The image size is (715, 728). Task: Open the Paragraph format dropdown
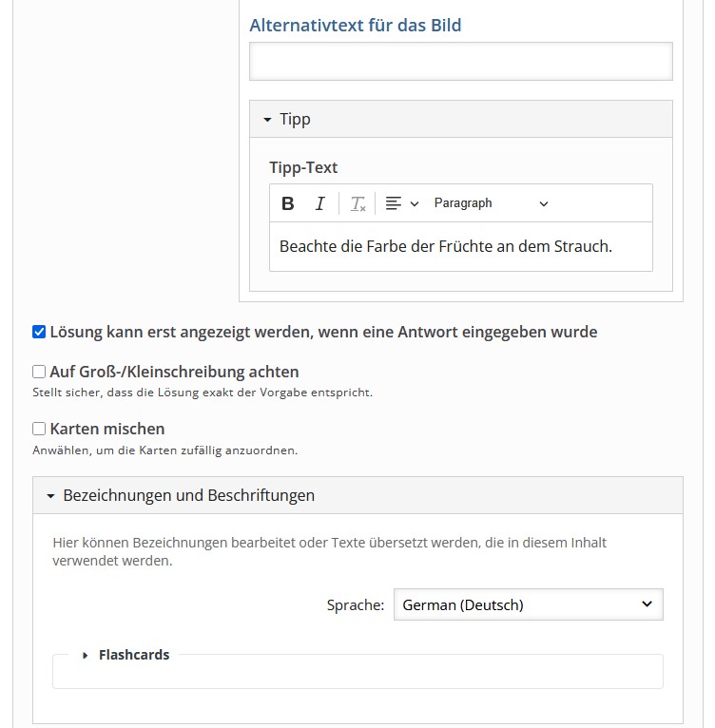coord(490,203)
